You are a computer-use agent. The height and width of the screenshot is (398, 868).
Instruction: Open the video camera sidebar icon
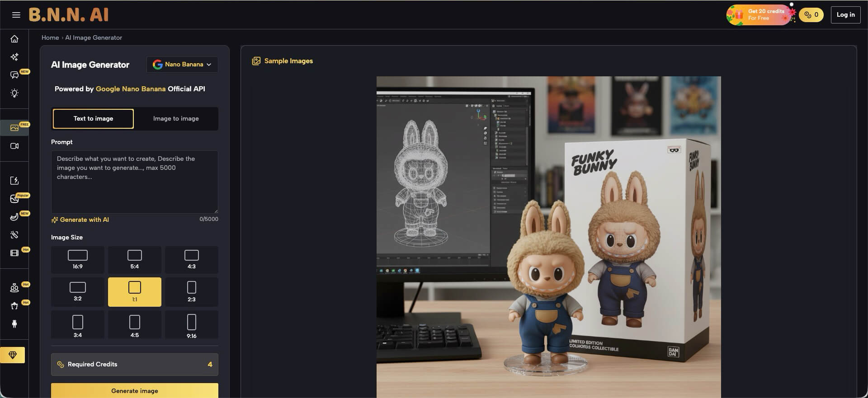tap(14, 146)
